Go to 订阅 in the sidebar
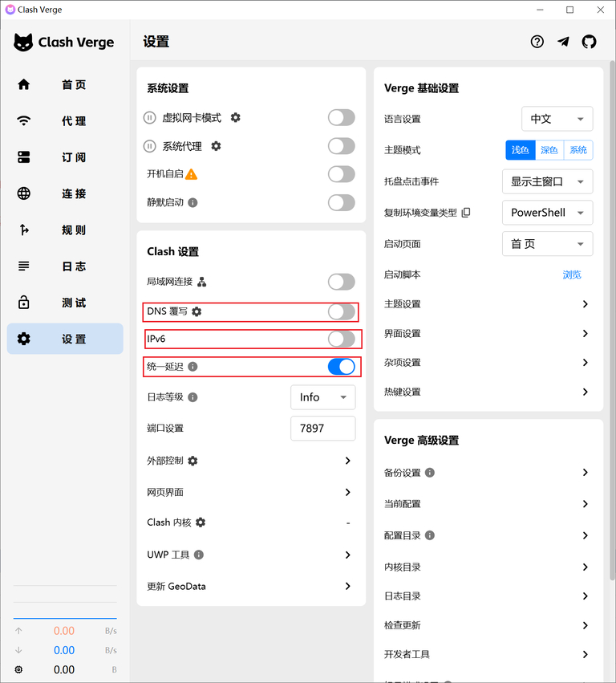616x683 pixels. (x=65, y=157)
